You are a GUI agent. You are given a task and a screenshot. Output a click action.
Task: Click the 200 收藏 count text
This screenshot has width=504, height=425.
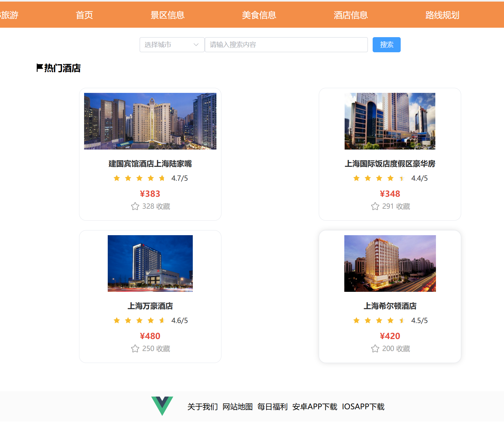tap(396, 348)
